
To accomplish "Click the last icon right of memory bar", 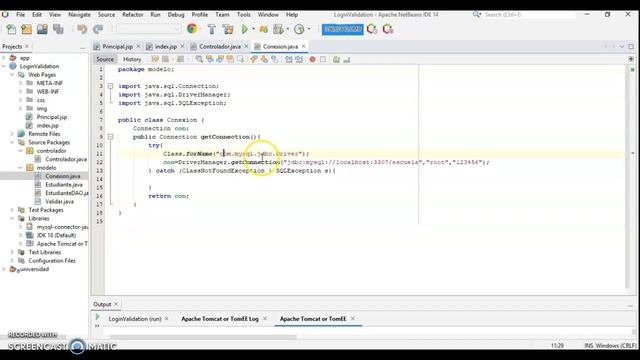I will pos(388,29).
